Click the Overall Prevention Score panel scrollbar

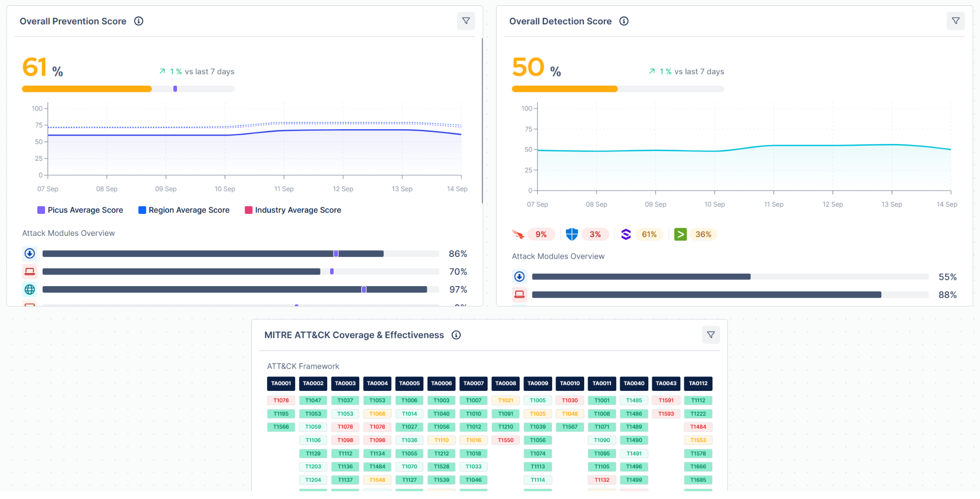(482, 121)
